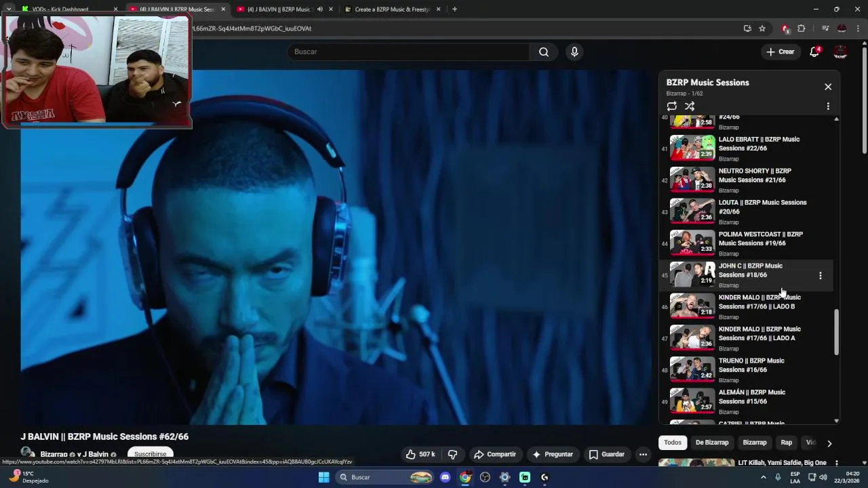The image size is (868, 488).
Task: Select the Todos filter chip
Action: tap(673, 443)
